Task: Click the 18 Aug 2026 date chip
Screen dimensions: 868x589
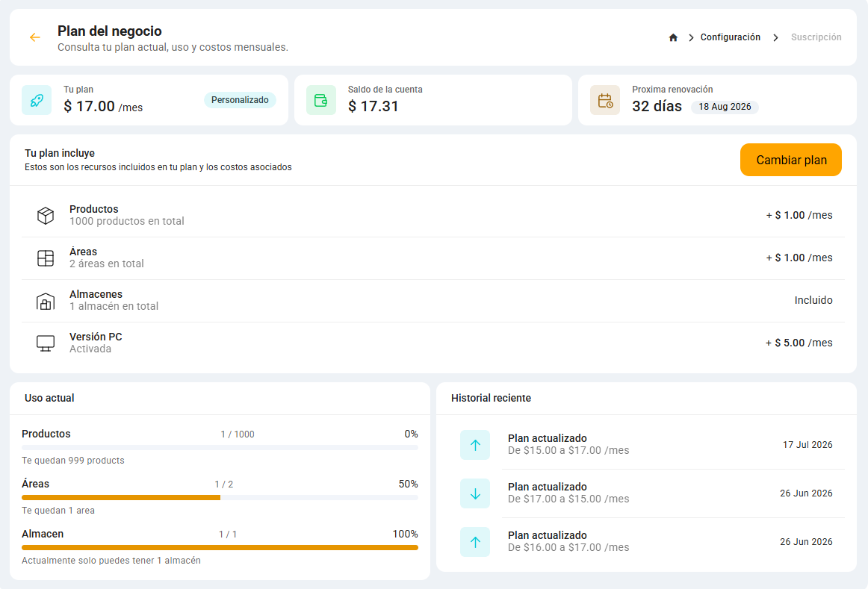Action: pyautogui.click(x=725, y=107)
